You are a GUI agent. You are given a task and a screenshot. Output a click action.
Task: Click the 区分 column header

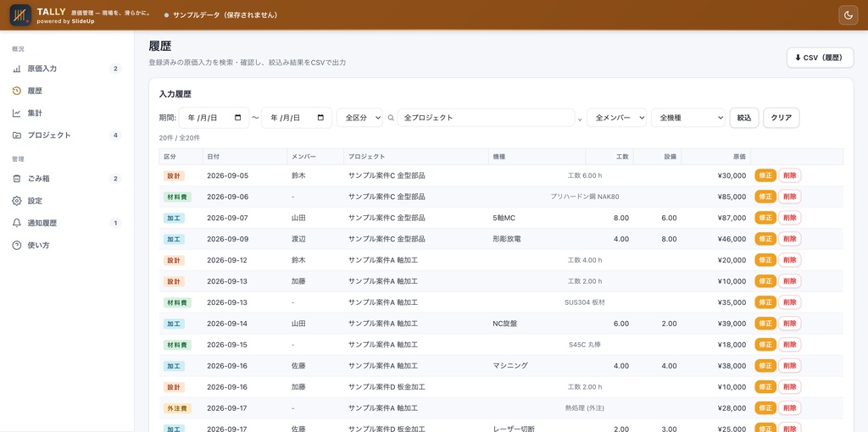pos(181,157)
